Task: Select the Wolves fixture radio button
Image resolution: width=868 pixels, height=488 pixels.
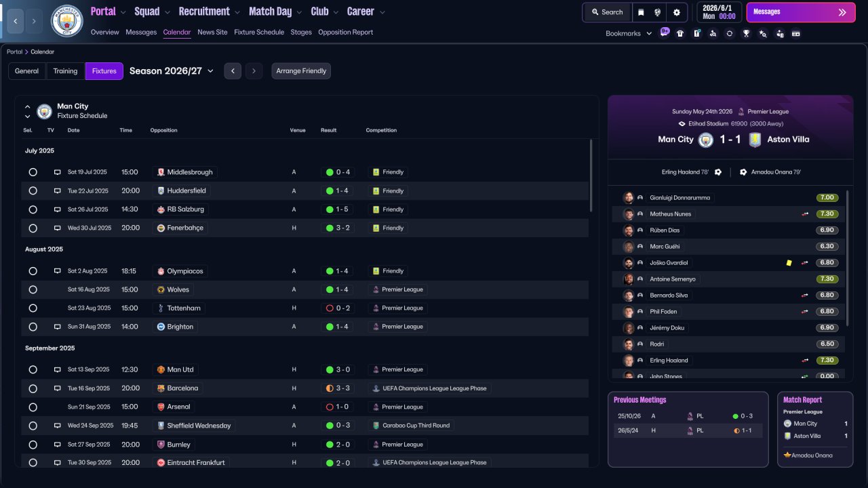Action: click(x=33, y=289)
